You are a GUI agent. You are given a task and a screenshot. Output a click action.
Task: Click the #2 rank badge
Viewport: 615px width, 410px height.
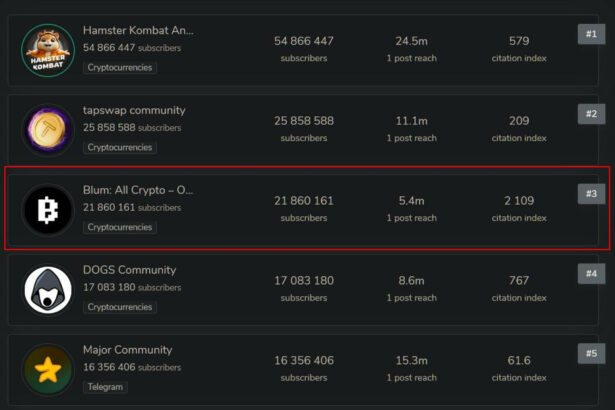[591, 114]
